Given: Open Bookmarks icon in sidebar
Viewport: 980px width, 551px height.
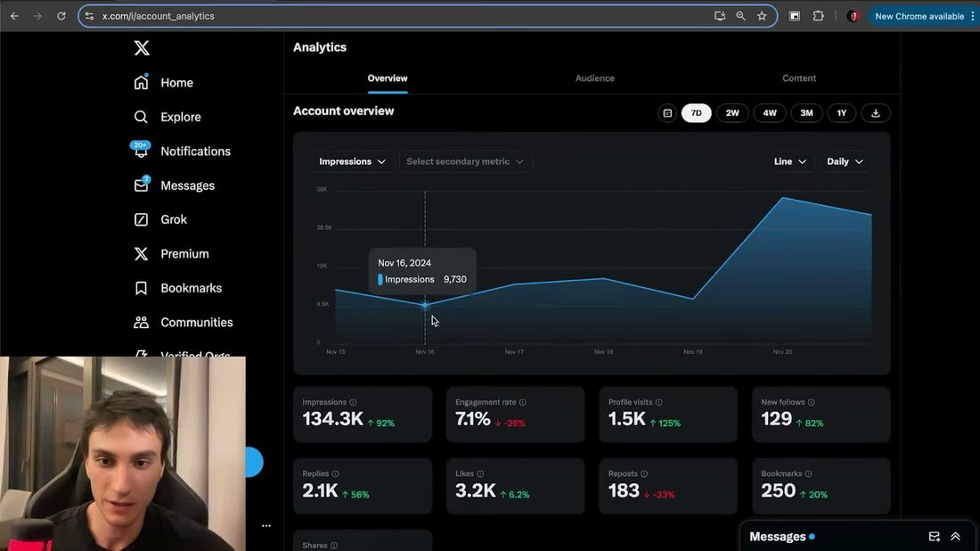Looking at the screenshot, I should coord(142,288).
